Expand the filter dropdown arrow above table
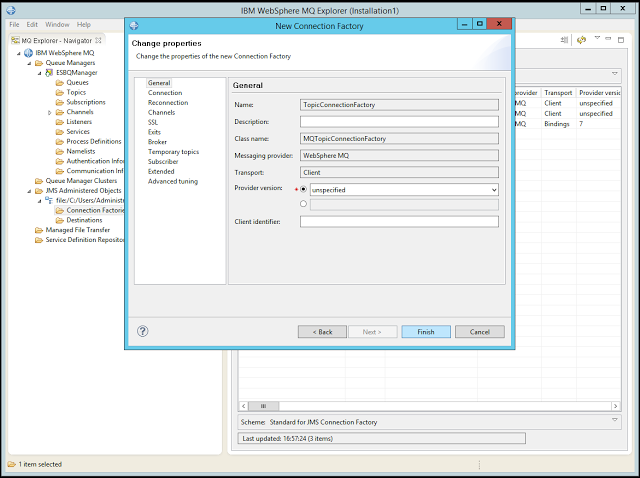The height and width of the screenshot is (478, 640). click(x=615, y=73)
